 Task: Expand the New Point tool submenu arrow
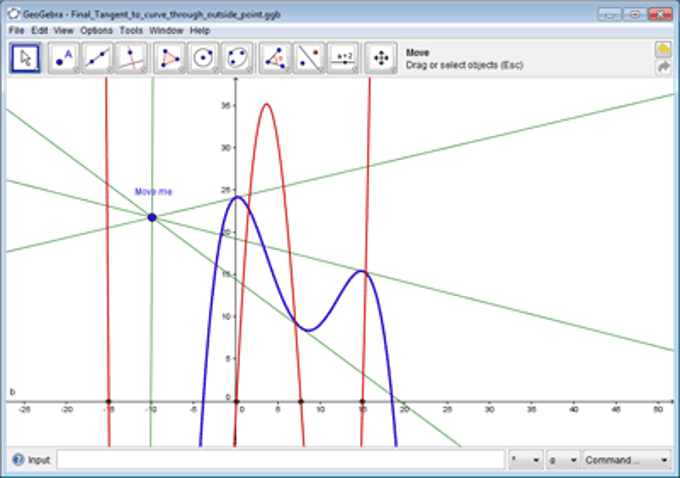coord(76,70)
